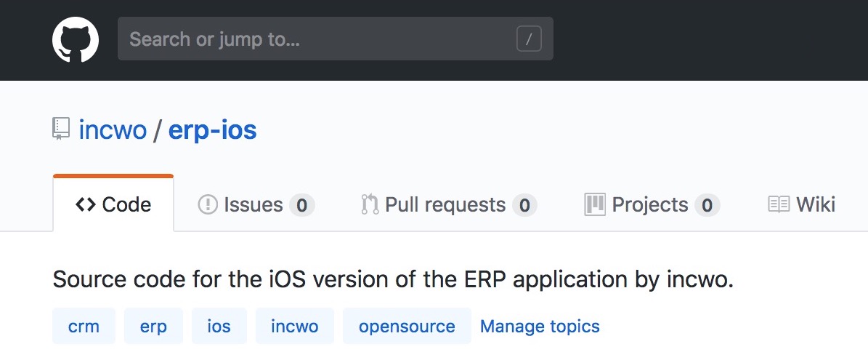Screen dimensions: 868x360
Task: Switch to the Code tab
Action: click(113, 204)
